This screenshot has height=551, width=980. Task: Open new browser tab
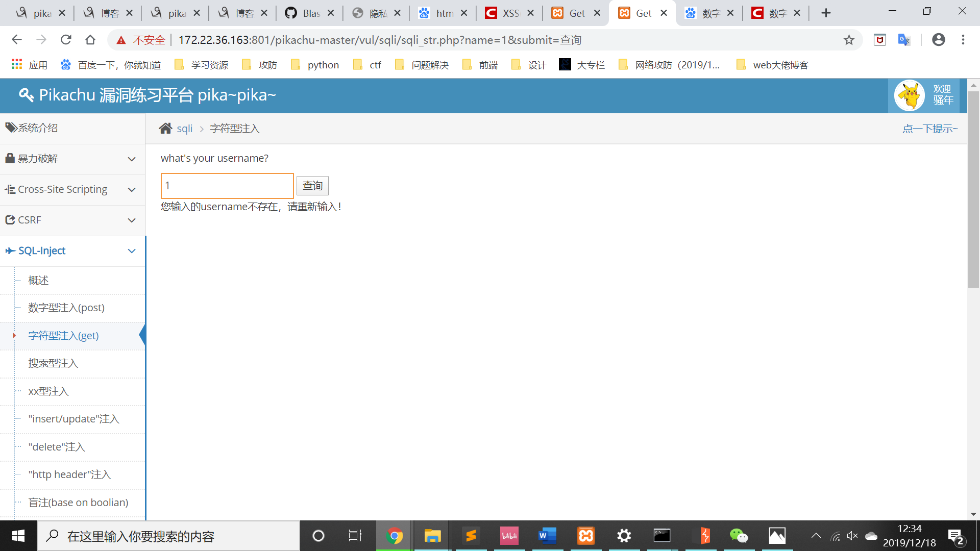[826, 13]
